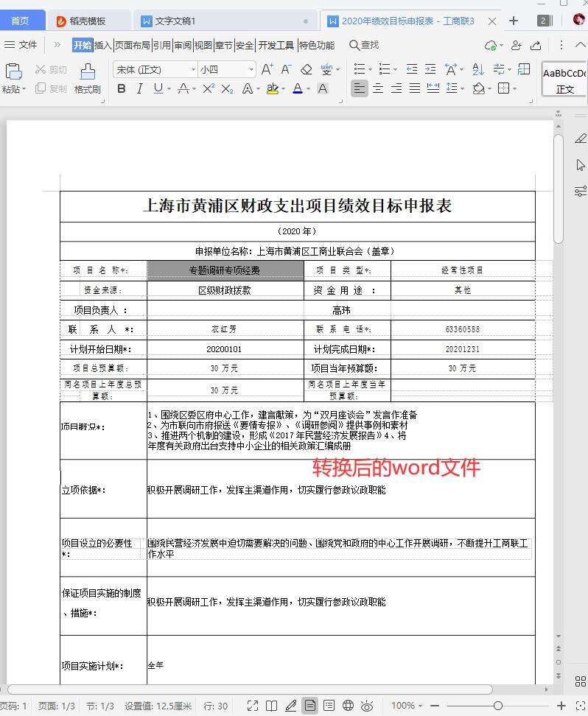Click the justify alignment icon
Image resolution: width=588 pixels, height=716 pixels.
(x=414, y=88)
